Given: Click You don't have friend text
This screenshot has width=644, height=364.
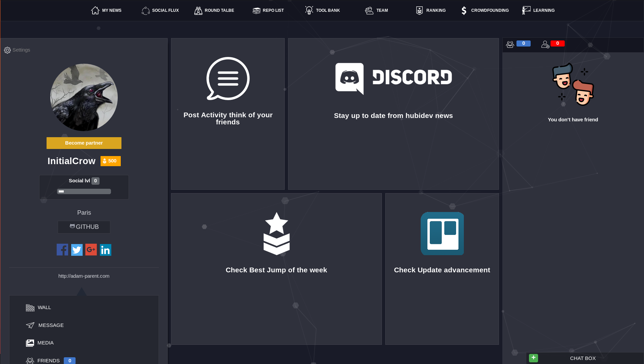Looking at the screenshot, I should click(573, 120).
